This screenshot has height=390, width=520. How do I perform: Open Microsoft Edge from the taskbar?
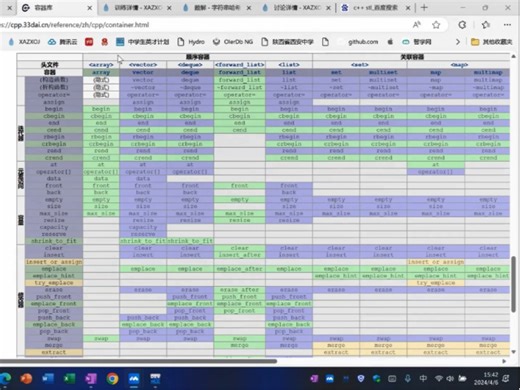tap(5, 378)
